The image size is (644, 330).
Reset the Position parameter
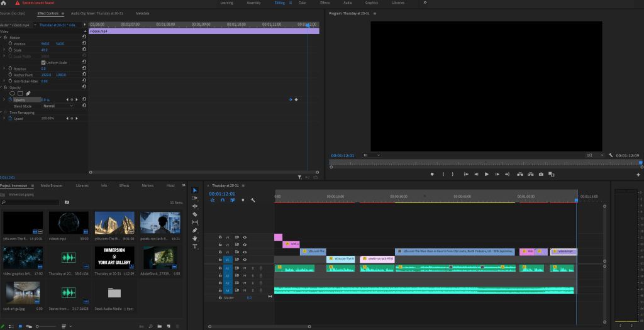pyautogui.click(x=84, y=44)
